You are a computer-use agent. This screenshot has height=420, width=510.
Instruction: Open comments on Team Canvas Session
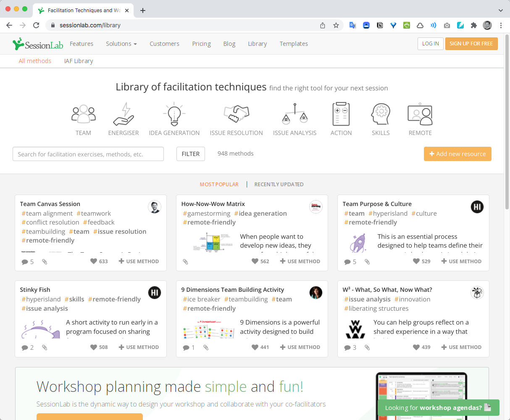pos(28,262)
